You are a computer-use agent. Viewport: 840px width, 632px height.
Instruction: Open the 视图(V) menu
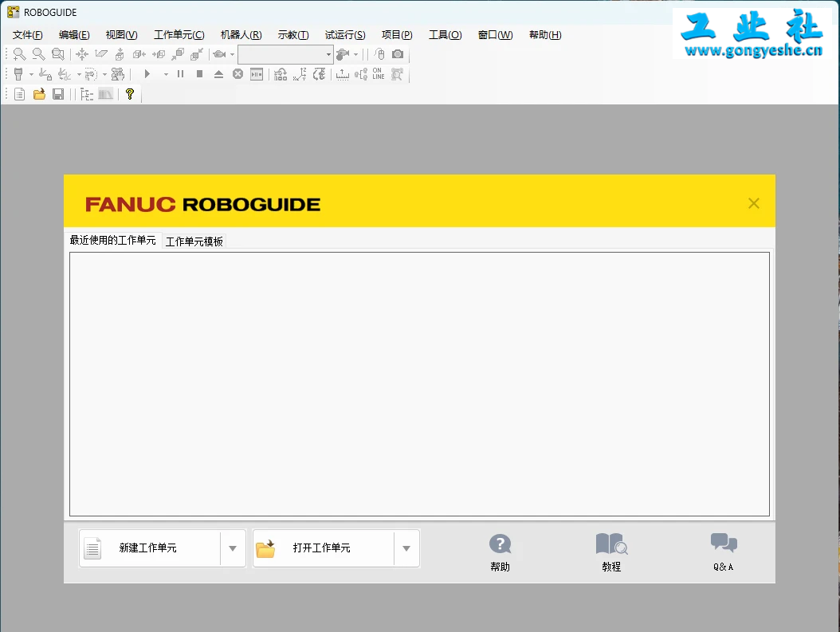pos(122,35)
